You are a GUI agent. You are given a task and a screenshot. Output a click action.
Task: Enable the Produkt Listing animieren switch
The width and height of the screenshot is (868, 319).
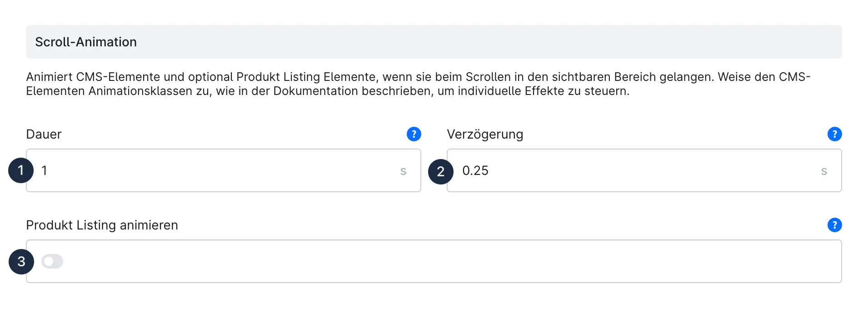point(52,261)
